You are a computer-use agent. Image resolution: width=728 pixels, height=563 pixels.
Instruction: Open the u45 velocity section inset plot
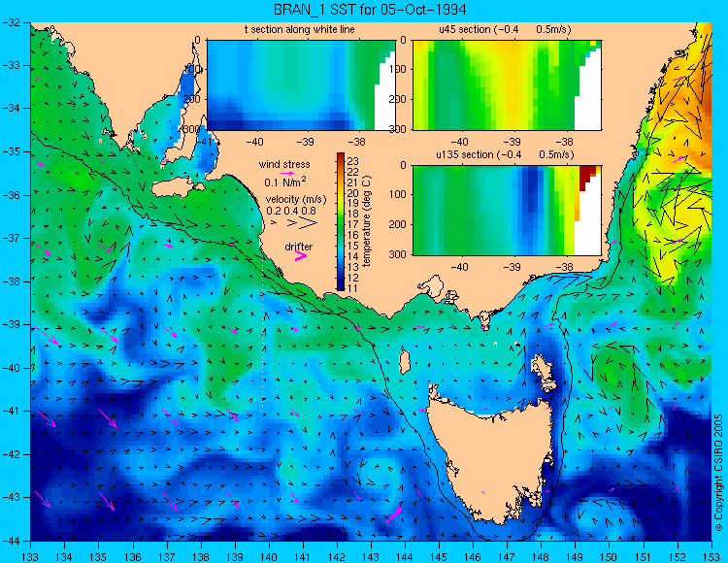[507, 85]
